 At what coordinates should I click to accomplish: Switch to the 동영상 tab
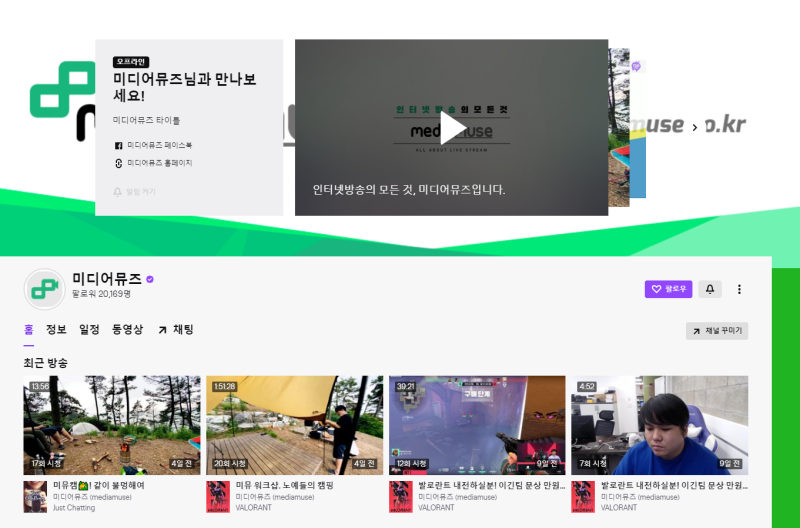click(x=128, y=330)
